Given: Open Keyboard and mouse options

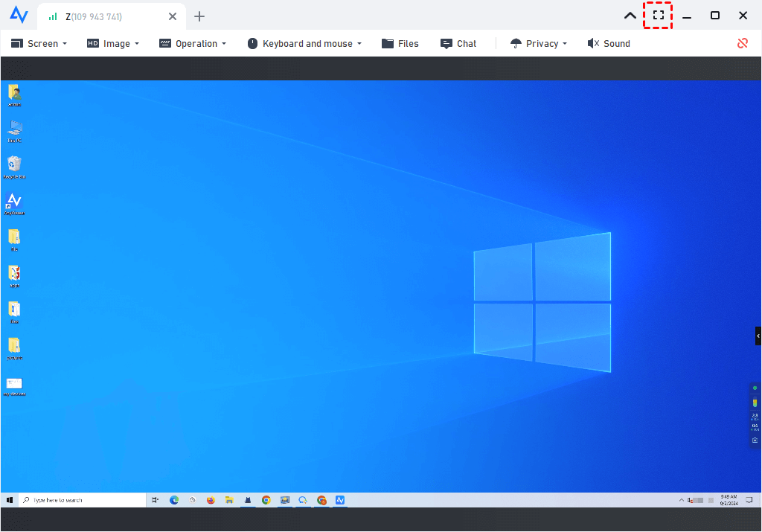Looking at the screenshot, I should [x=304, y=43].
